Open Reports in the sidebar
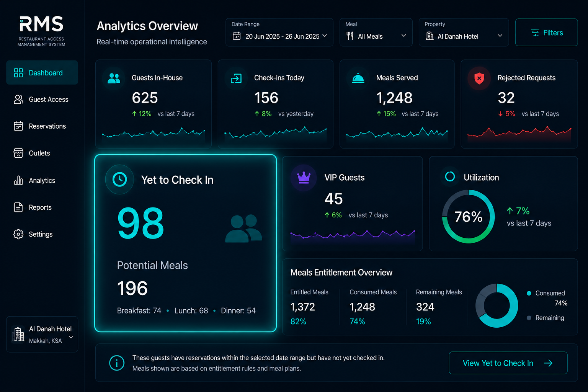Viewport: 588px width, 392px height. (42, 207)
